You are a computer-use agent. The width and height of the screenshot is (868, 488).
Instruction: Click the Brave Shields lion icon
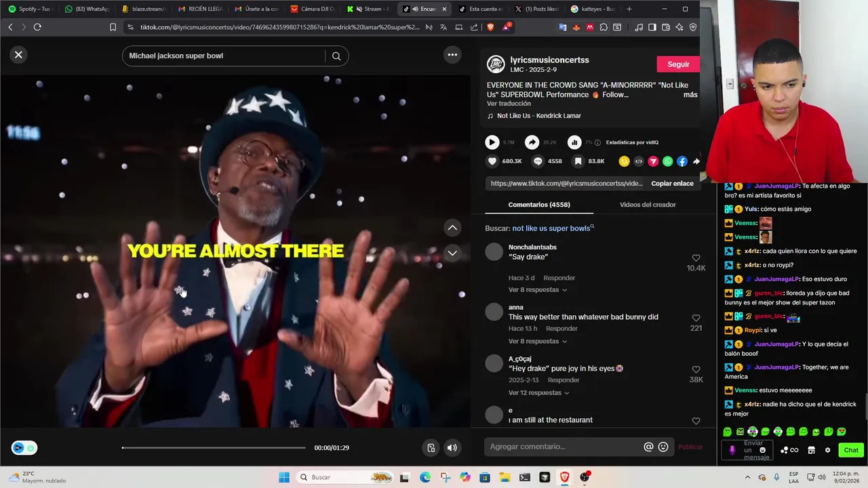491,27
